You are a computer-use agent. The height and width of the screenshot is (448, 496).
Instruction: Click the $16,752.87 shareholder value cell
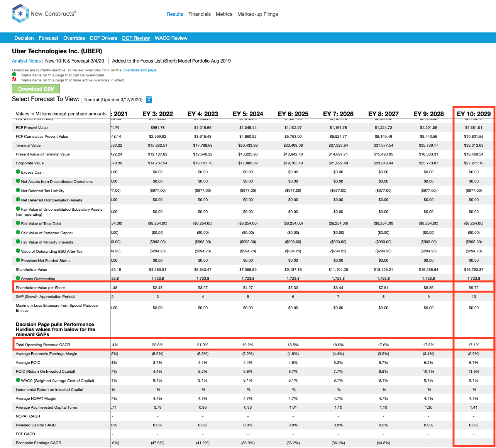[474, 269]
